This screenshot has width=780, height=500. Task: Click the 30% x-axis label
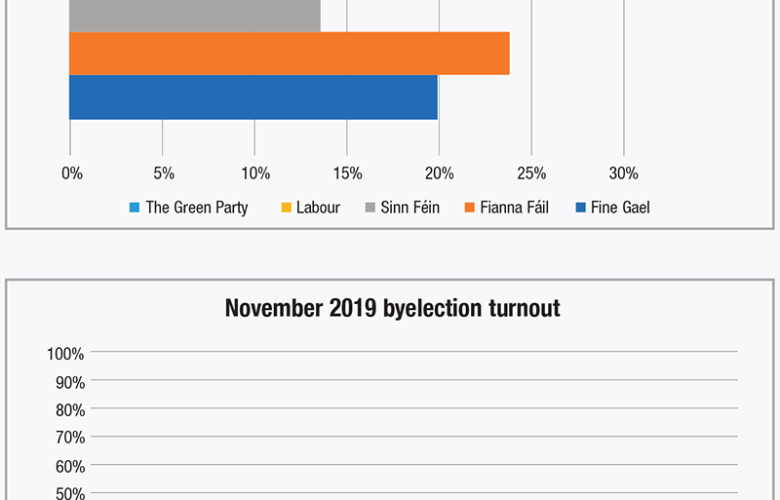[x=623, y=173]
